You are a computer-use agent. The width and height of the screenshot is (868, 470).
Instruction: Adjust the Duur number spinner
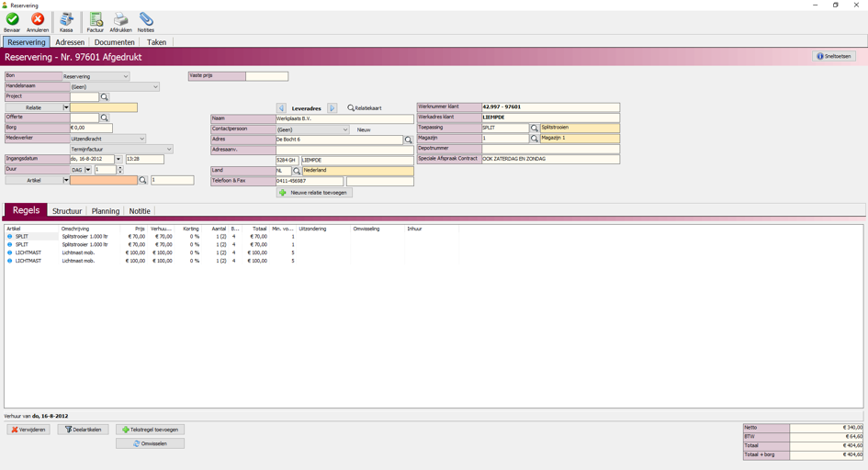[120, 170]
